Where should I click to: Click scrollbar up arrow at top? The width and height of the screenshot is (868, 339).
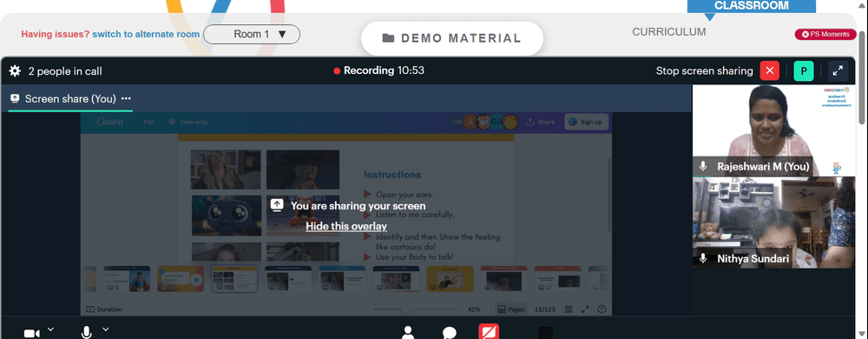[863, 4]
